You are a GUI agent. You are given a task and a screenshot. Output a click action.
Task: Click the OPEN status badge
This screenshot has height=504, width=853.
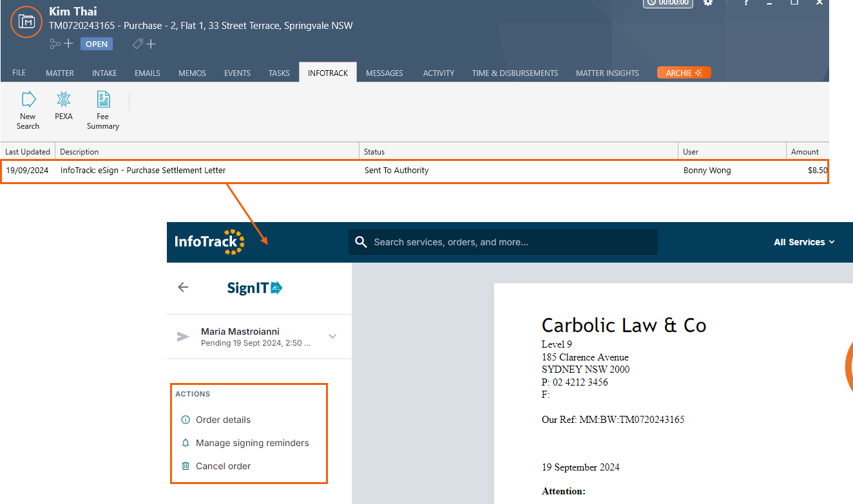click(97, 44)
